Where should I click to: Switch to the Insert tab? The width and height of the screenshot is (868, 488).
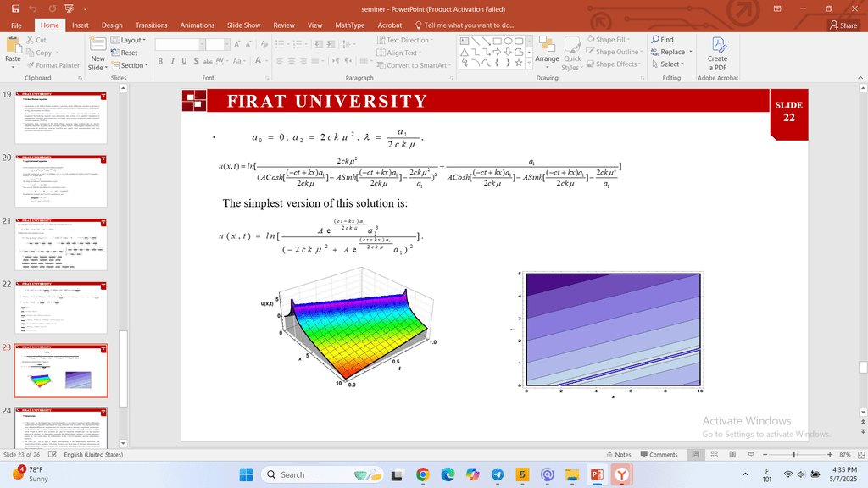tap(81, 25)
